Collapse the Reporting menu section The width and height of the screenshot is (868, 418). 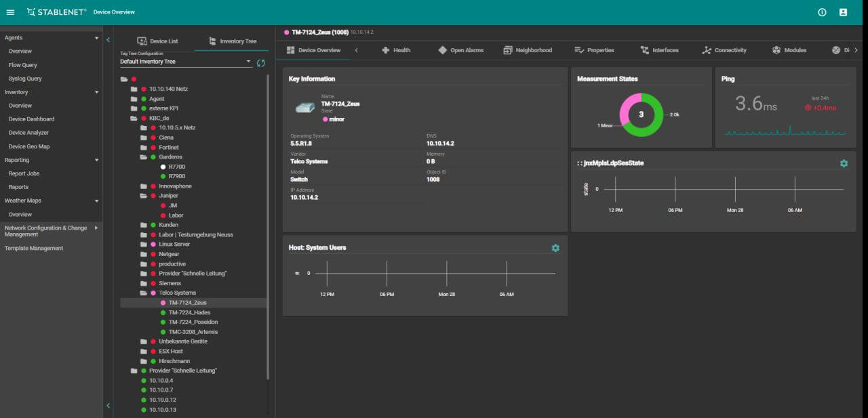97,160
